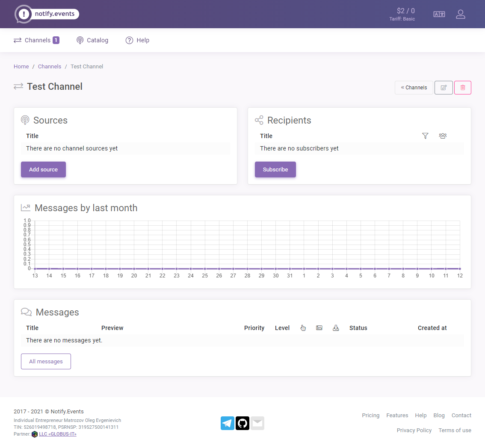Click the chart data point for day 20

point(134,269)
